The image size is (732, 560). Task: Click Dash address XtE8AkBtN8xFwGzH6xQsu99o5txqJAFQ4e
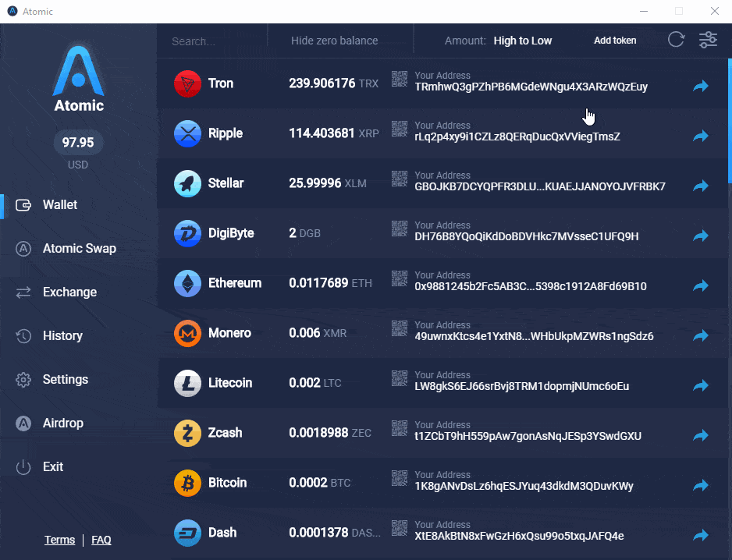(x=519, y=536)
